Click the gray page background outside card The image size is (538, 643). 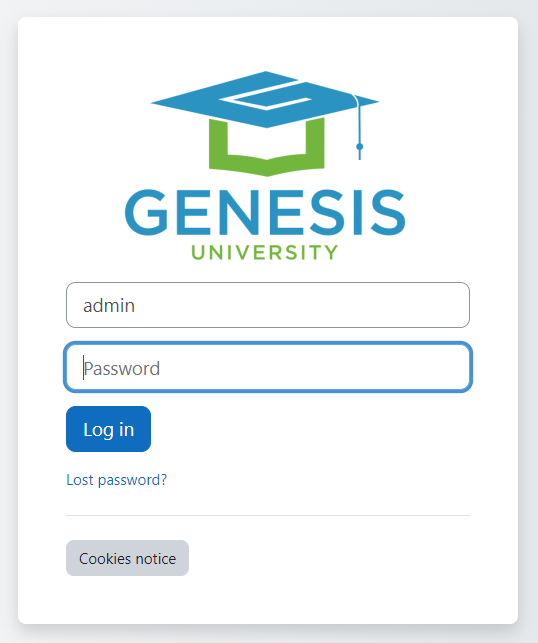pyautogui.click(x=528, y=322)
